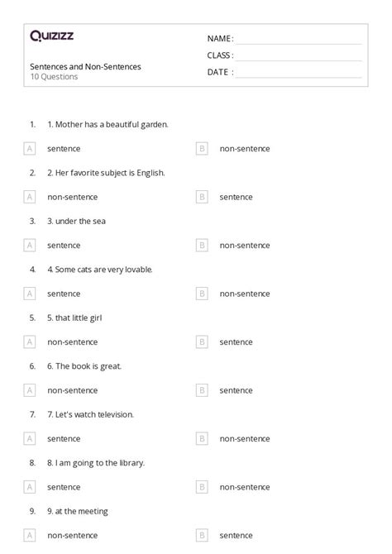Image resolution: width=392 pixels, height=554 pixels.
Task: Check box A sentence for Let's watch television
Action: point(30,439)
